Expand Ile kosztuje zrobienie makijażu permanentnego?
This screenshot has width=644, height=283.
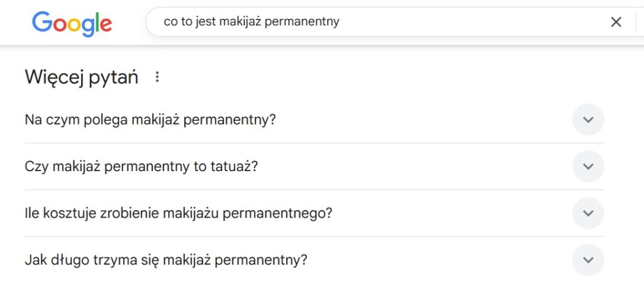pyautogui.click(x=314, y=214)
